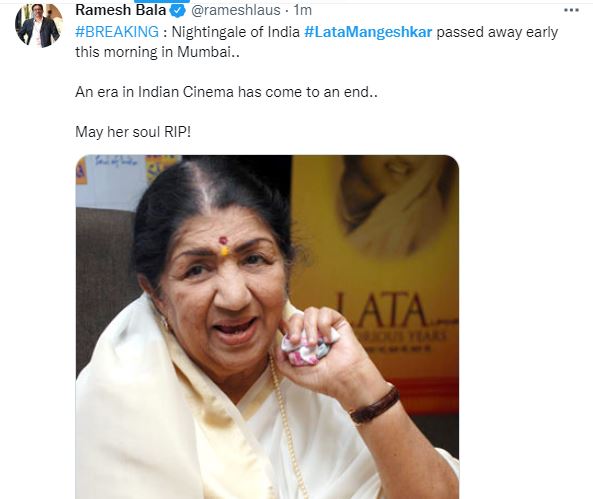Click the 'May her soul RIP!' line
This screenshot has height=499, width=593.
(133, 132)
